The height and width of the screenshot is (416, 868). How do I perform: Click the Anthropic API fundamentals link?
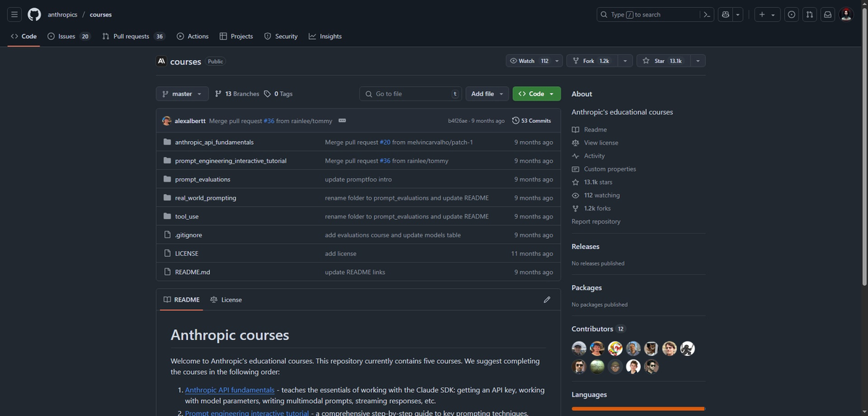tap(230, 390)
